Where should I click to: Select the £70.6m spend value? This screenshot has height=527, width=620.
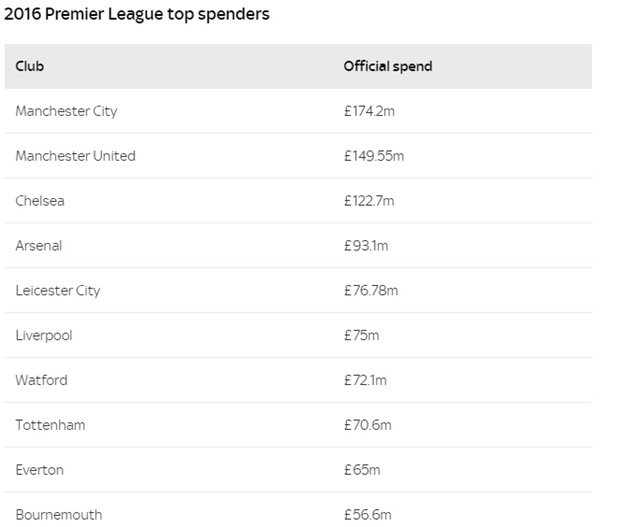click(x=367, y=425)
